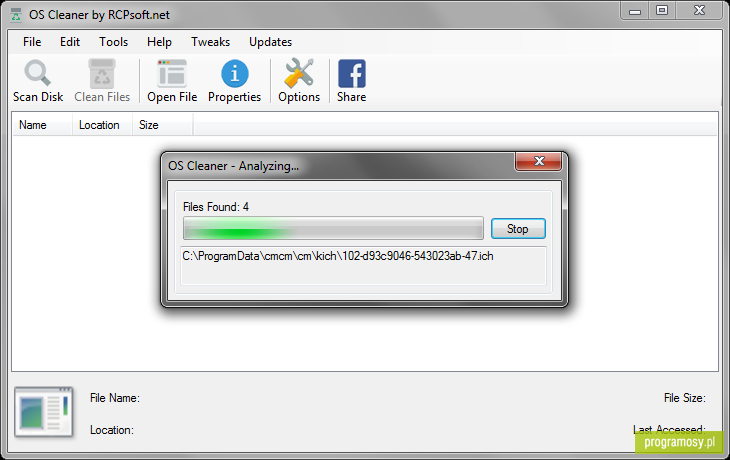Stop the analyzing scan
Screen dimensions: 730x460
(518, 229)
